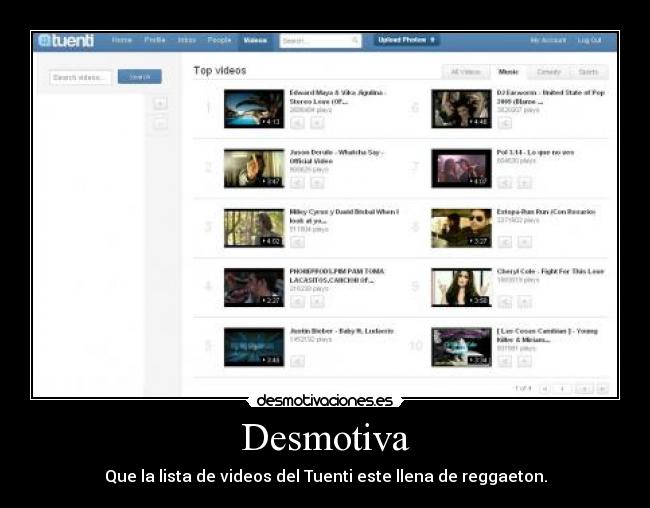Focus the page number field in pagination
The width and height of the screenshot is (650, 508).
tap(563, 389)
